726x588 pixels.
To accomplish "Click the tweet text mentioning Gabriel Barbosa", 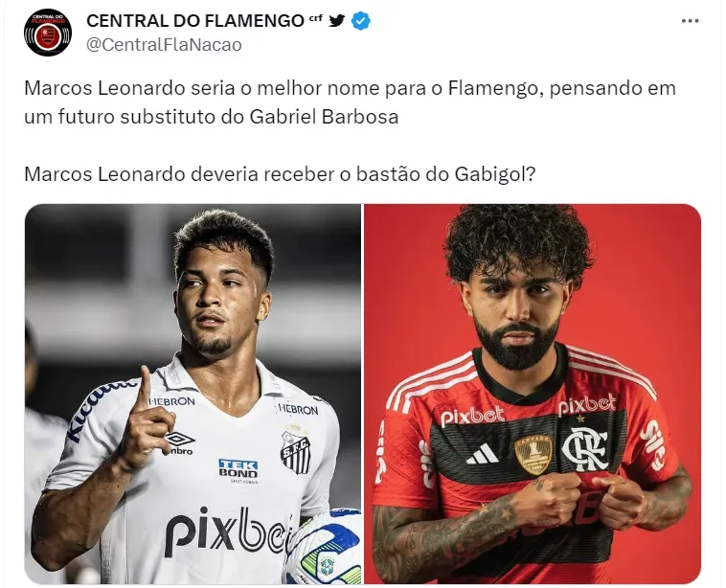I will tap(350, 102).
